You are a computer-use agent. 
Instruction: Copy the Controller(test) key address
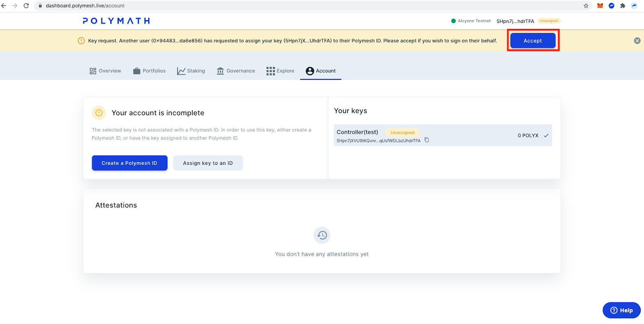click(x=427, y=140)
